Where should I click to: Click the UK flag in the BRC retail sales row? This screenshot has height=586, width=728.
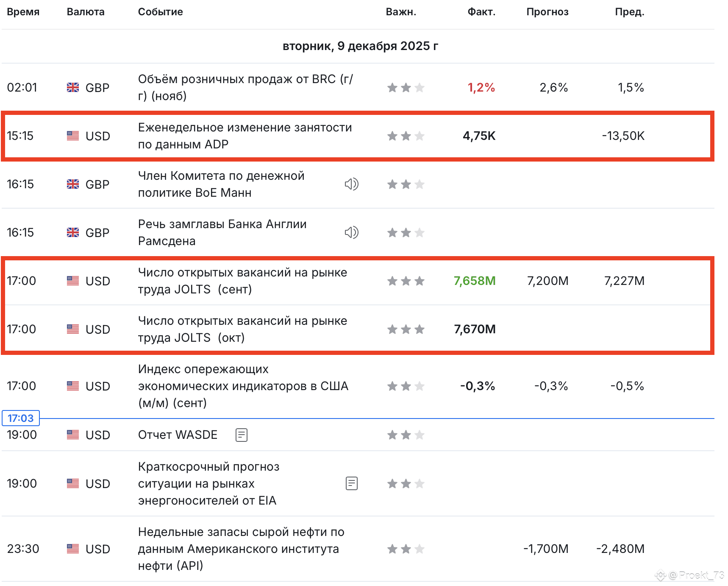point(73,87)
